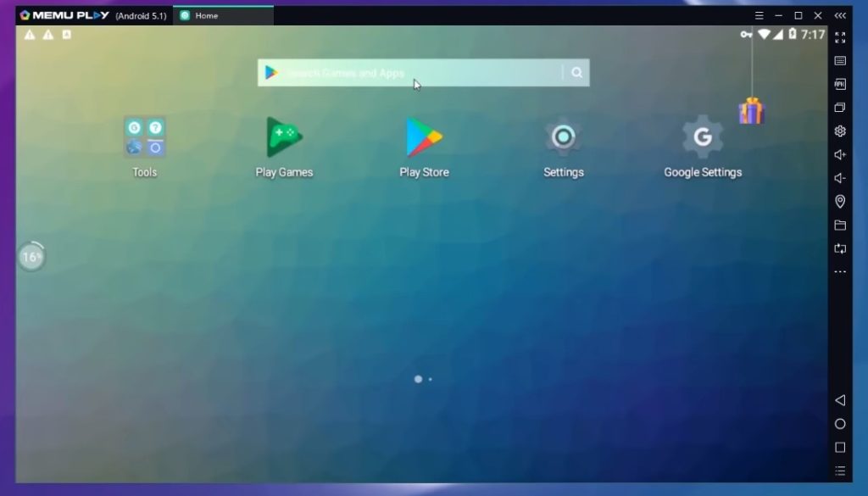
Task: Open the shared folder icon
Action: point(840,225)
